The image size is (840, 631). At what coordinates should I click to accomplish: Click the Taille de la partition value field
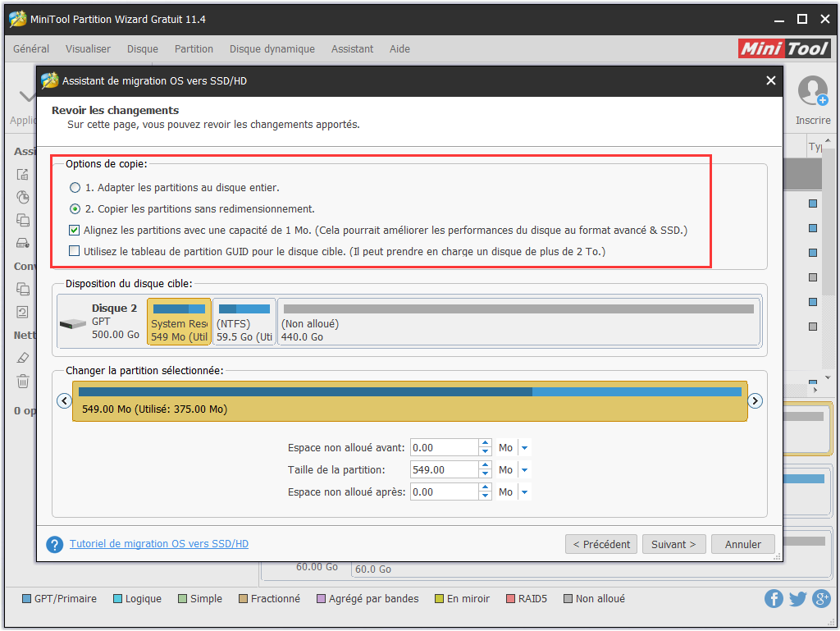point(444,470)
